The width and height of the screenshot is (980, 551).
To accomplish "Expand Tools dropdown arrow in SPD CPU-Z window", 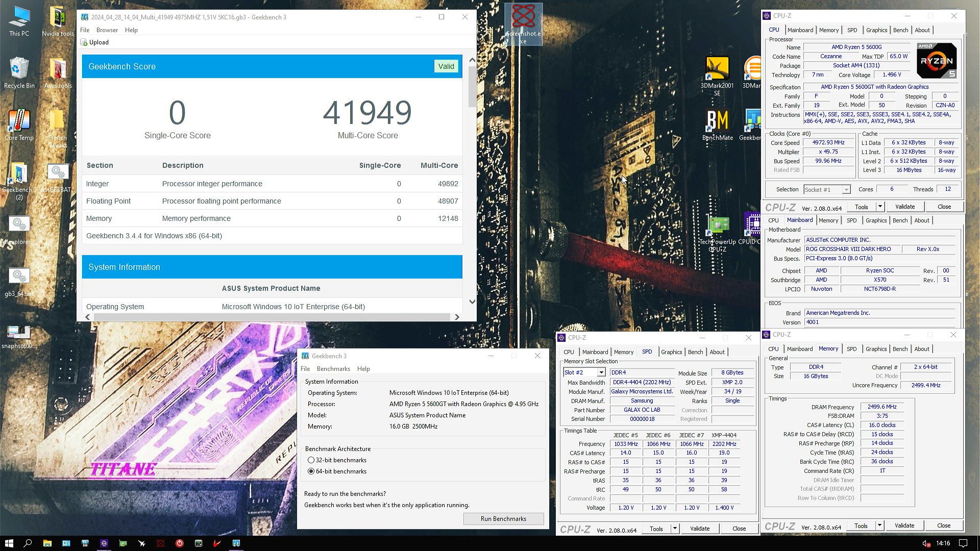I will [675, 529].
